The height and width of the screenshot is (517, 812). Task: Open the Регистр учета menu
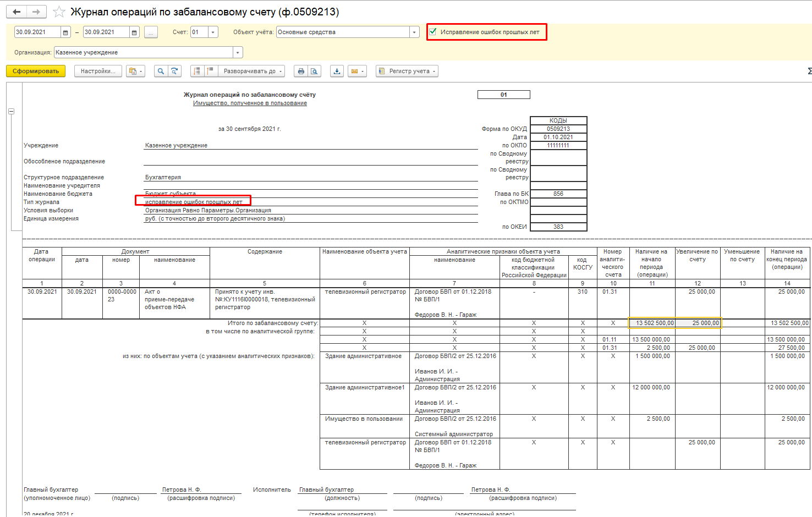click(x=407, y=71)
